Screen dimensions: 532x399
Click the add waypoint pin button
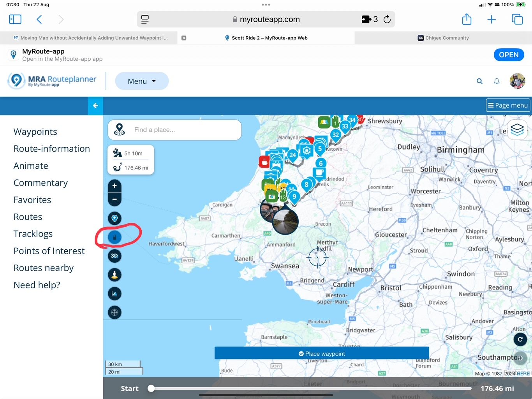click(x=115, y=218)
